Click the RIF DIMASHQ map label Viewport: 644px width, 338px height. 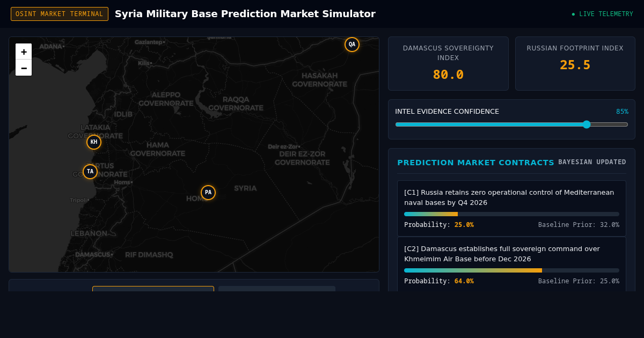pyautogui.click(x=149, y=255)
